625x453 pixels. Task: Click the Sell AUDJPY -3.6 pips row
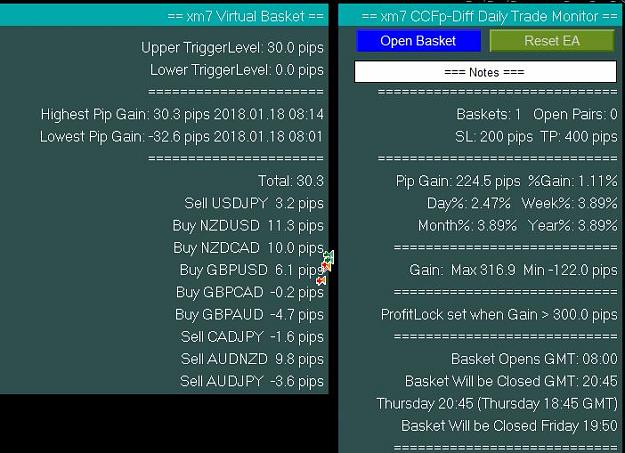(252, 382)
